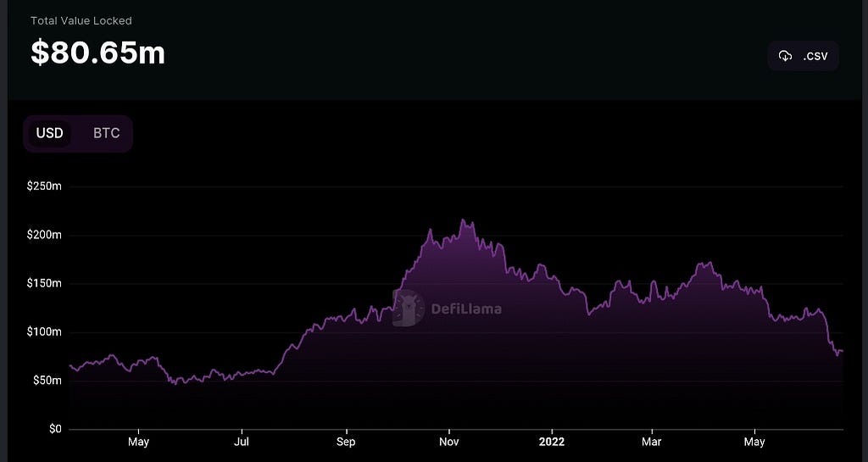Screen dimensions: 868x462
Task: Click the Mar x-axis label
Action: click(x=652, y=443)
